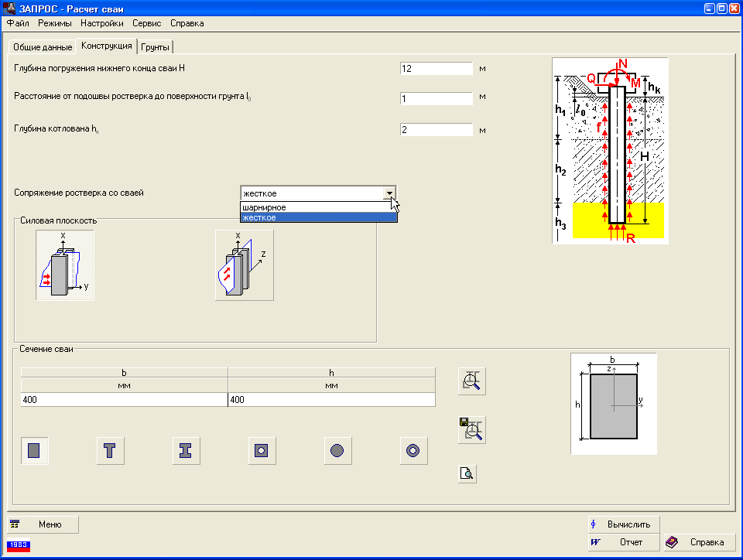Screen dimensions: 743x560
Task: Click the application icon in title bar
Action: 9,9
